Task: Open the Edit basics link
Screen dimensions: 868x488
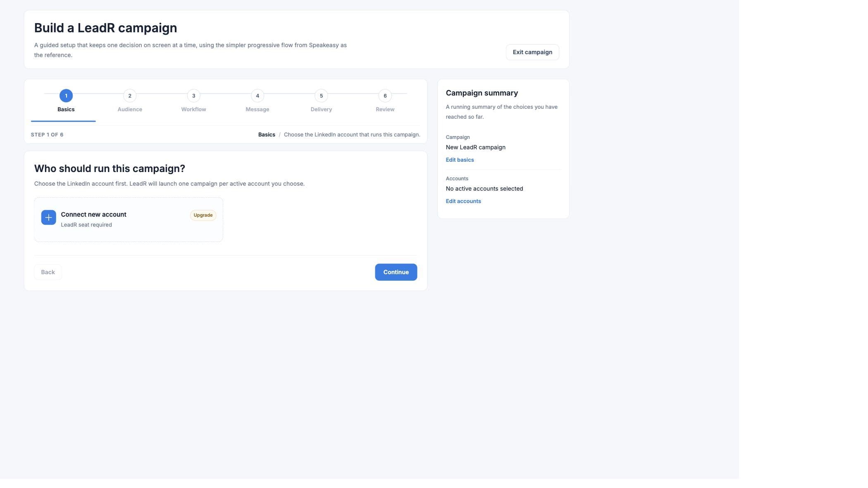Action: (460, 160)
